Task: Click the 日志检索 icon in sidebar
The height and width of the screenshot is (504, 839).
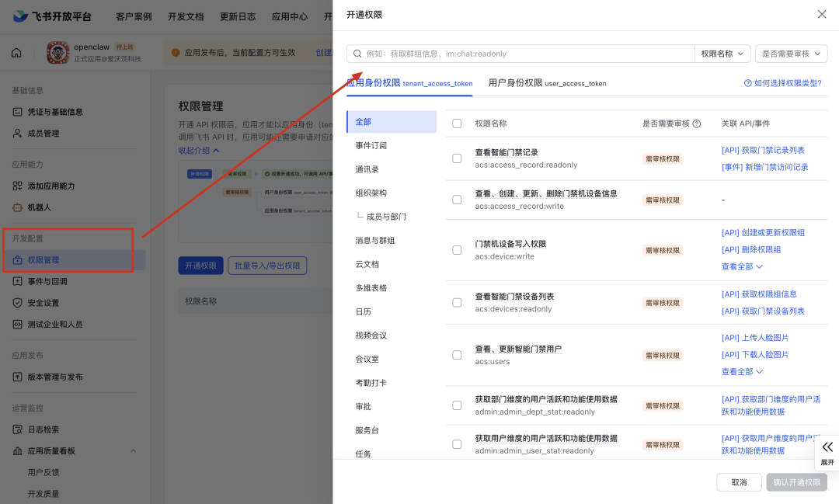Action: coord(17,429)
